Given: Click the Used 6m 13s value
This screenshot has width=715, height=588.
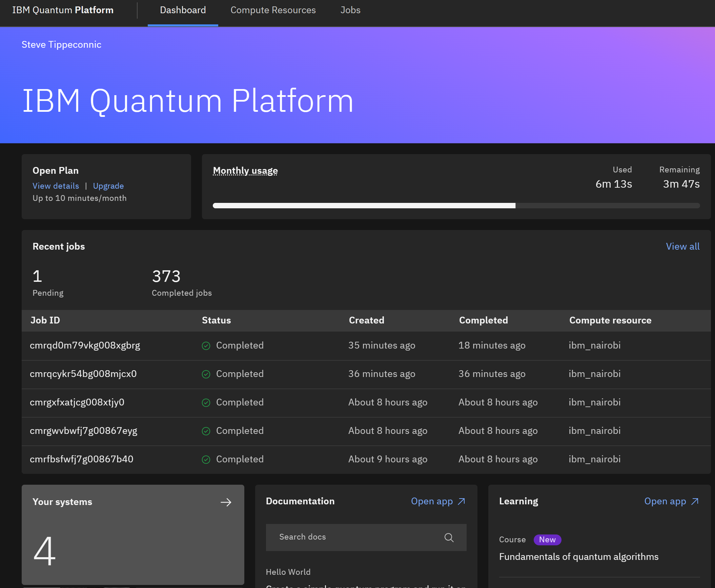Looking at the screenshot, I should coord(613,184).
